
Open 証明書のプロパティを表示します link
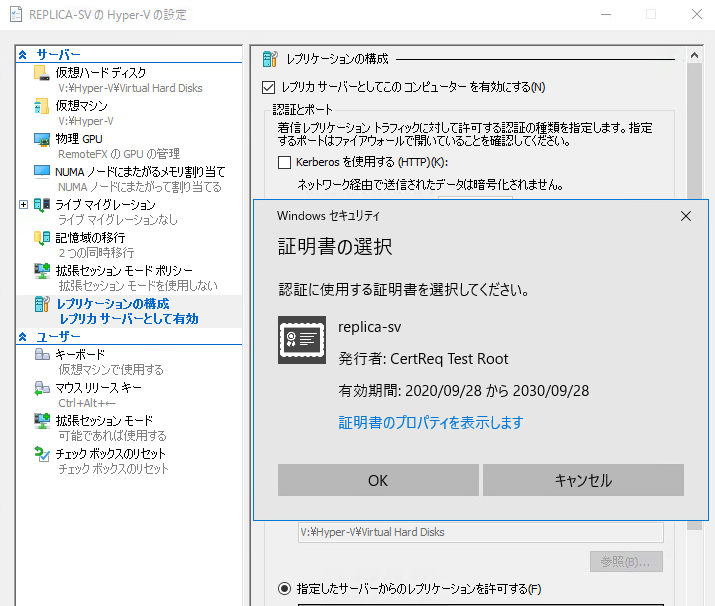[x=430, y=423]
